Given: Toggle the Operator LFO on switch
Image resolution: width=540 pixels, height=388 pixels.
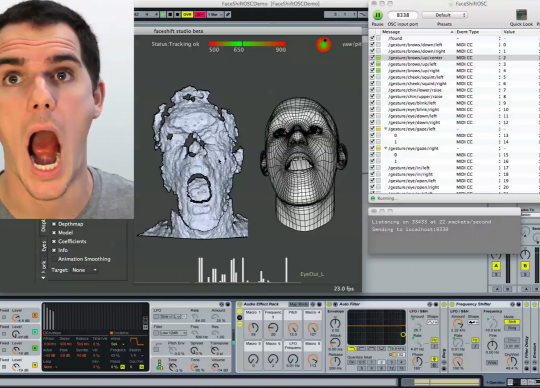Looking at the screenshot, I should click(x=157, y=316).
